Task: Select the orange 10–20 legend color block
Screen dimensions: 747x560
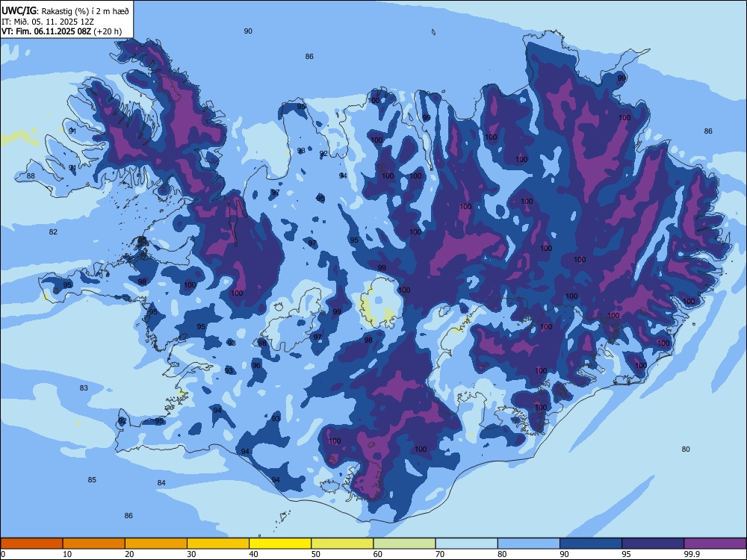Action: pos(94,544)
